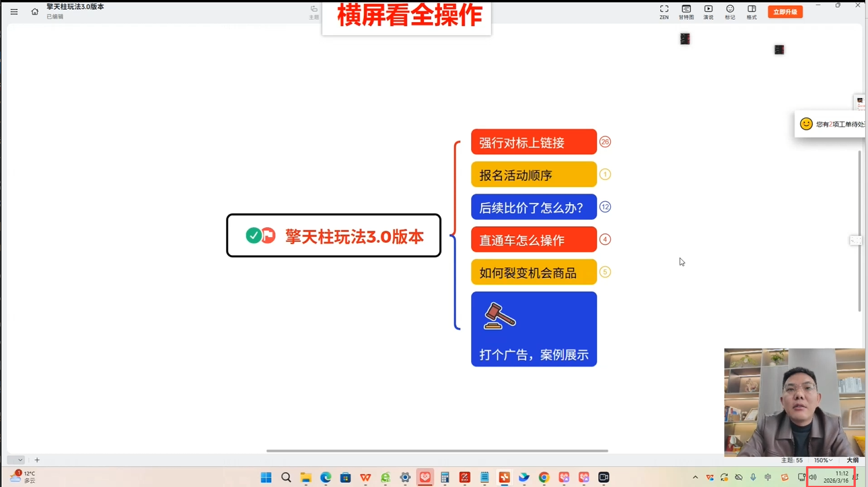Toggle red flag marker on central topic

(268, 235)
